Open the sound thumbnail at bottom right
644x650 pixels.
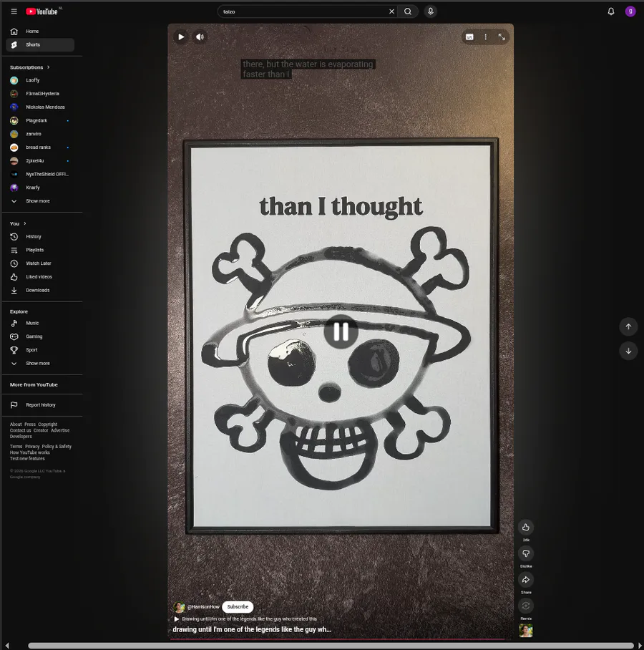click(x=526, y=631)
